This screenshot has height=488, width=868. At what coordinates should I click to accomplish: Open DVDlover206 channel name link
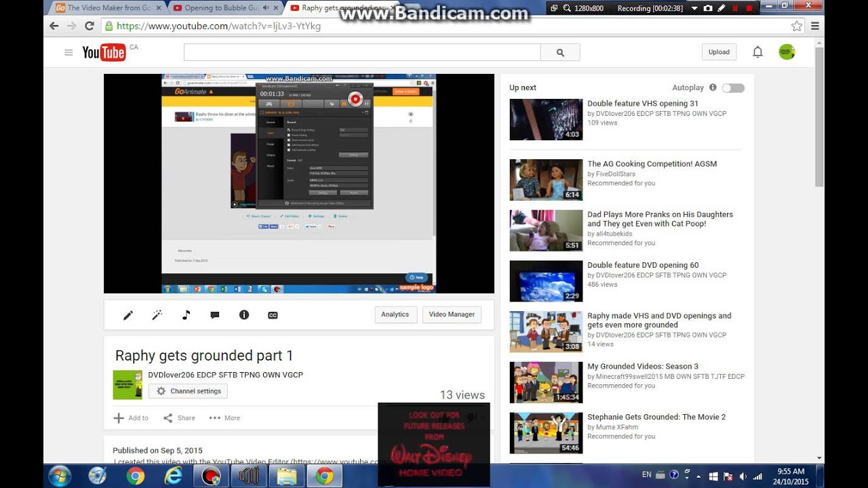point(226,375)
